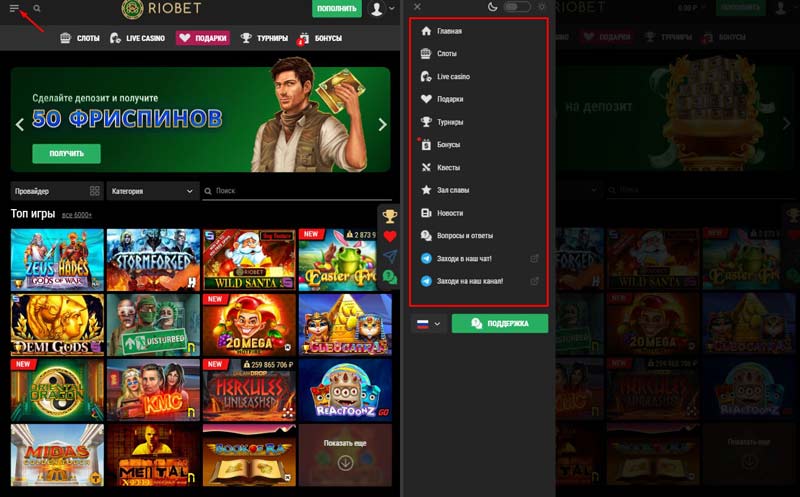Open the hamburger menu icon

tap(14, 8)
